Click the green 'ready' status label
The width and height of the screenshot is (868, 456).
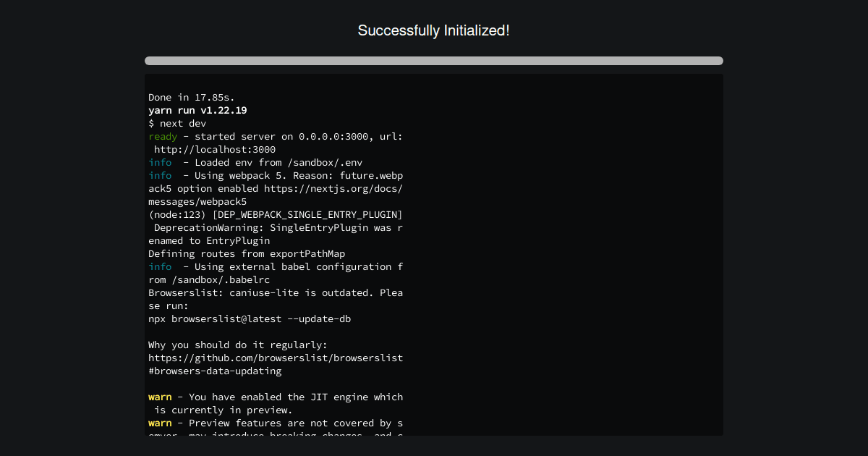click(x=163, y=137)
